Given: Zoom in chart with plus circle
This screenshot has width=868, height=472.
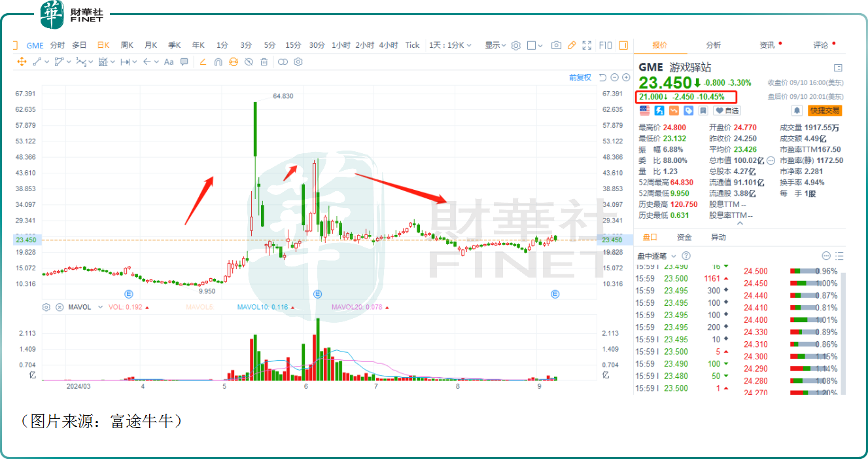Looking at the screenshot, I should click(626, 77).
